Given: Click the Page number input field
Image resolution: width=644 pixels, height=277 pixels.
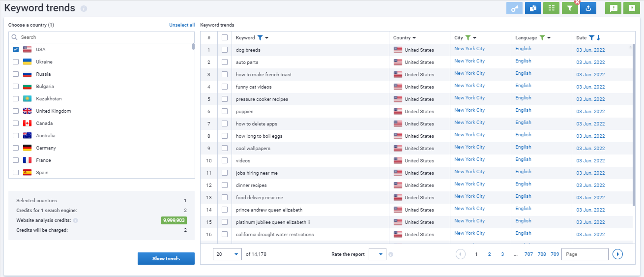Looking at the screenshot, I should [585, 254].
